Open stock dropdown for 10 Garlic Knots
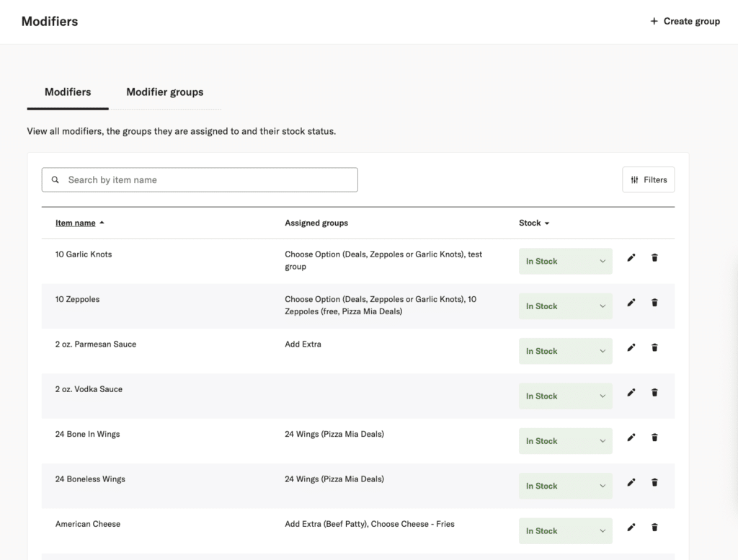Image resolution: width=738 pixels, height=560 pixels. click(x=565, y=262)
